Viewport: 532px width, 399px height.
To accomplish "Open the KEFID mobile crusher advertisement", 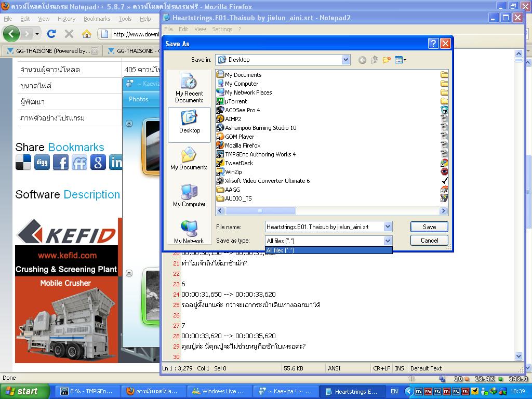I will tap(66, 290).
